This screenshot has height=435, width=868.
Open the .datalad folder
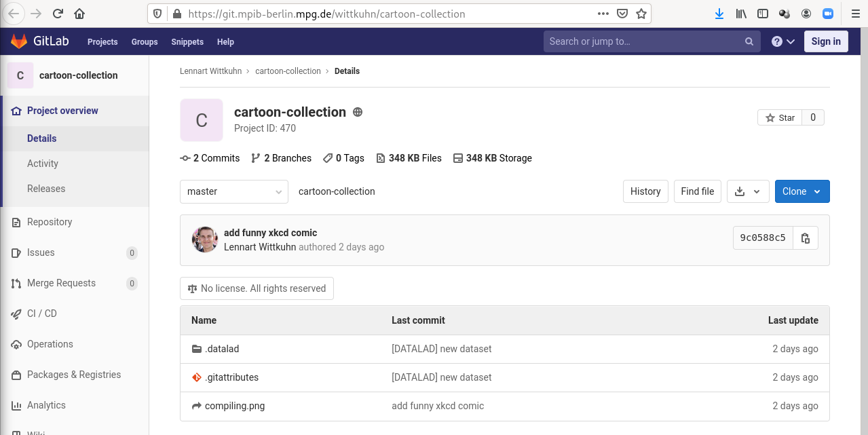[222, 349]
